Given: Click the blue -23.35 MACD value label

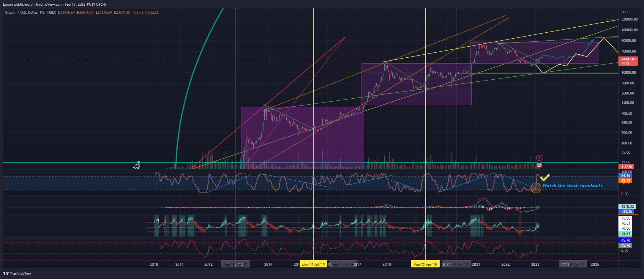Looking at the screenshot, I should [x=626, y=212].
